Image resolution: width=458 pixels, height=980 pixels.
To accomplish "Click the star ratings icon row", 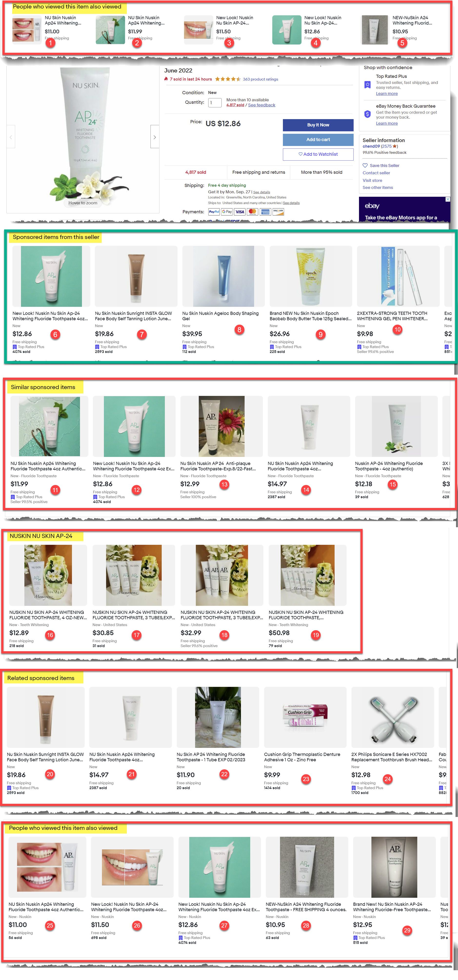I will click(228, 79).
